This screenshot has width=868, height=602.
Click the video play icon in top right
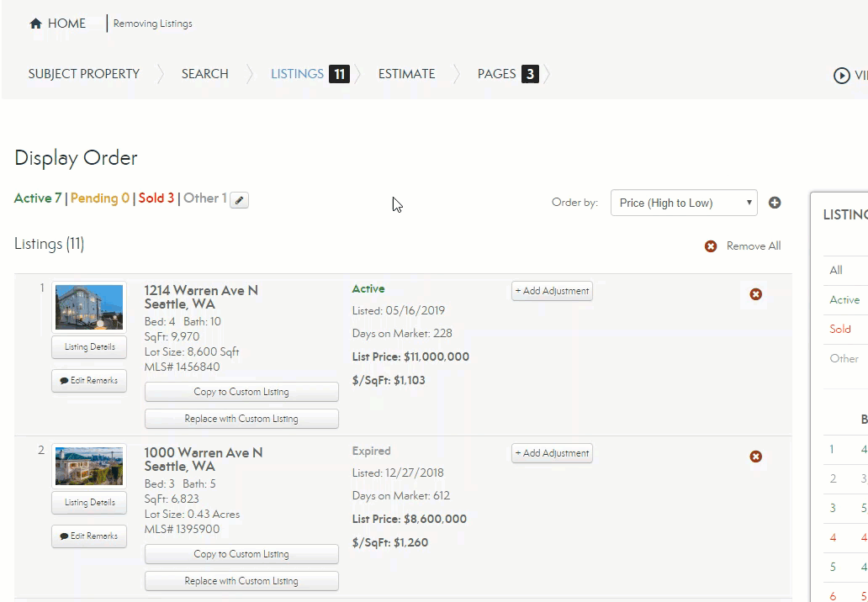click(842, 75)
